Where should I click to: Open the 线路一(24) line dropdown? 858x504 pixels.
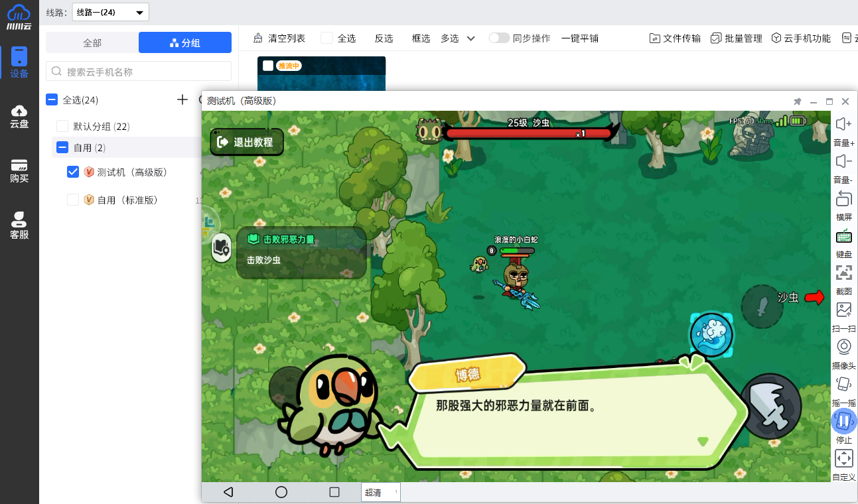[x=110, y=12]
